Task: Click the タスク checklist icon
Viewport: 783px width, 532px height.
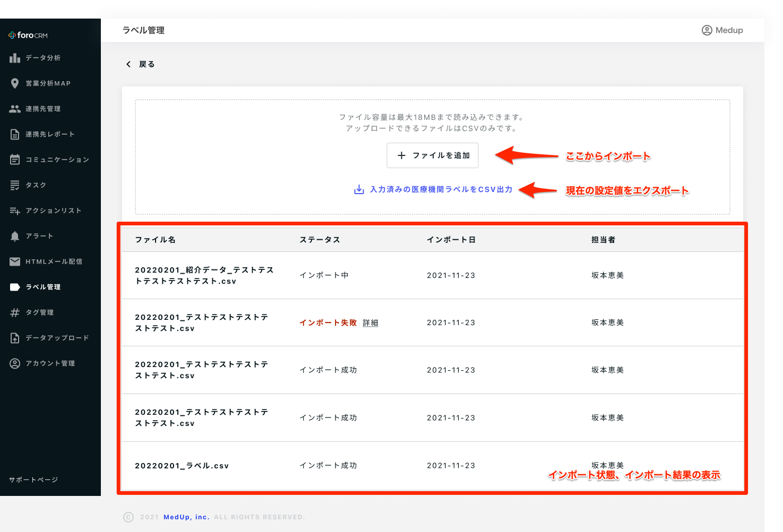Action: pyautogui.click(x=15, y=185)
